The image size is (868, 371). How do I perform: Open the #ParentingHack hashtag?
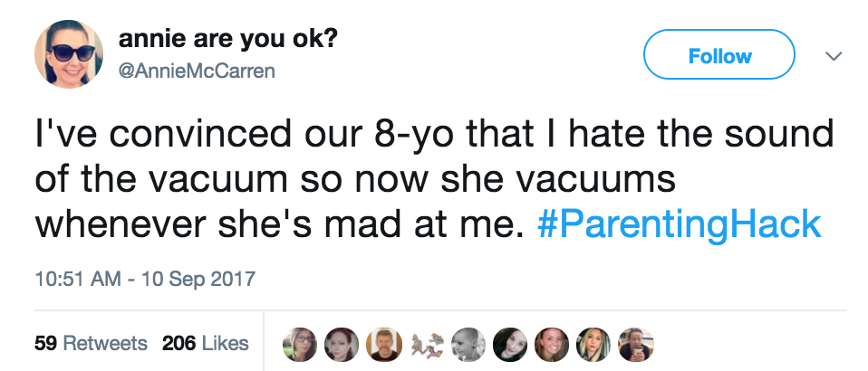coord(680,224)
